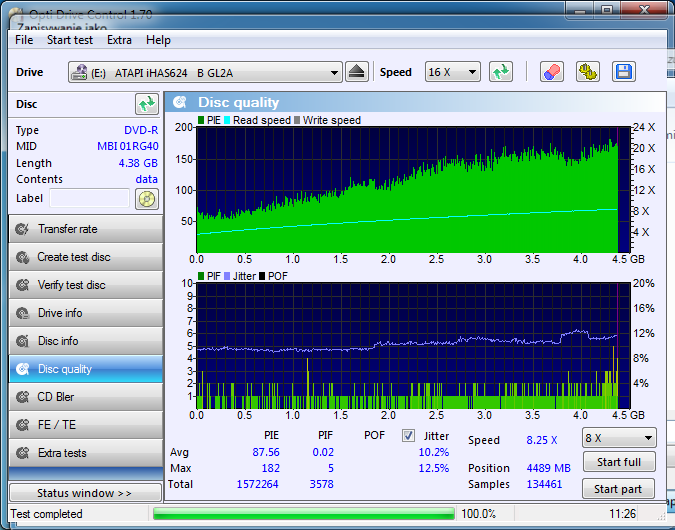Click the PIE max value 182
The image size is (675, 530).
pyautogui.click(x=270, y=468)
